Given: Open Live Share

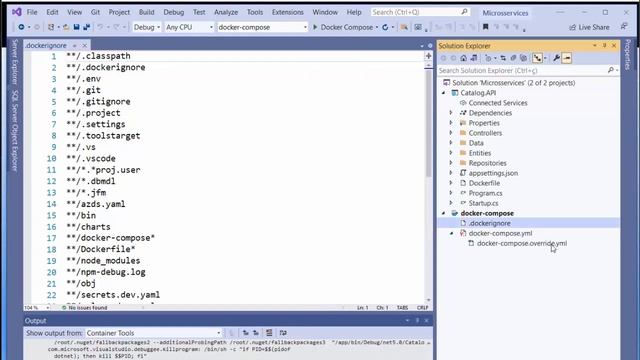Looking at the screenshot, I should coord(589,27).
